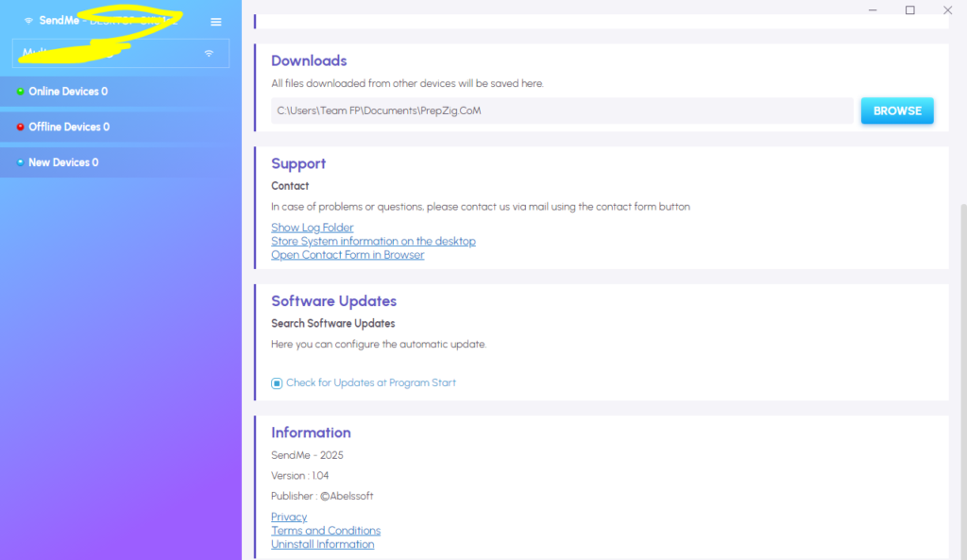Maximize the SendMe window
The height and width of the screenshot is (560, 967).
tap(909, 10)
